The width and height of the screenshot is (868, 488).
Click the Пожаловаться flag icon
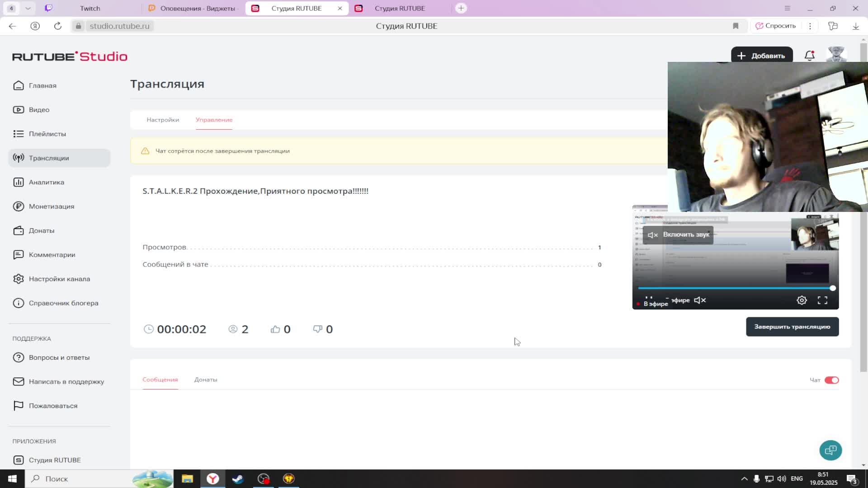point(19,406)
